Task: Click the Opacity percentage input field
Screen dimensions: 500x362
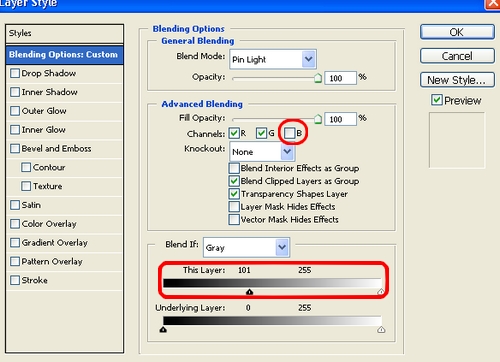Action: pyautogui.click(x=341, y=78)
